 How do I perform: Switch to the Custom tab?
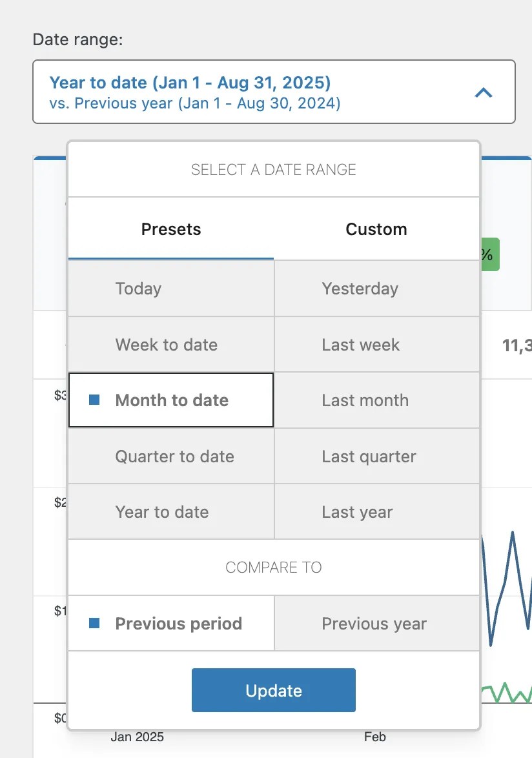point(376,229)
